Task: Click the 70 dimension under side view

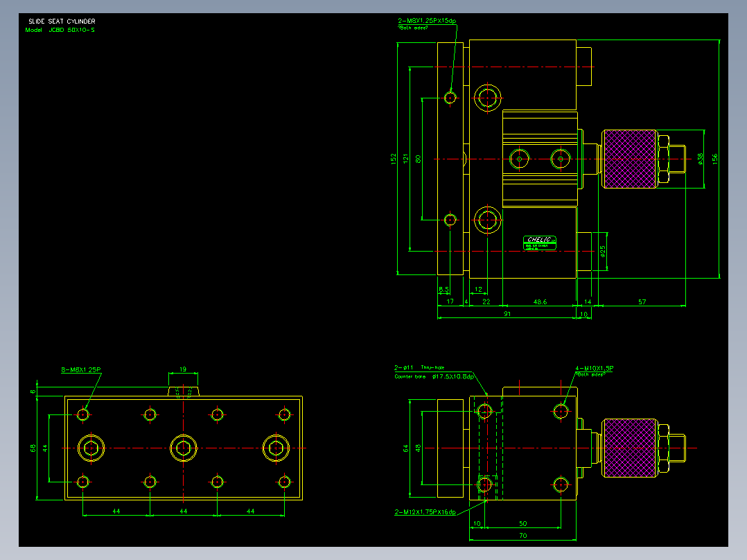Action: point(522,535)
